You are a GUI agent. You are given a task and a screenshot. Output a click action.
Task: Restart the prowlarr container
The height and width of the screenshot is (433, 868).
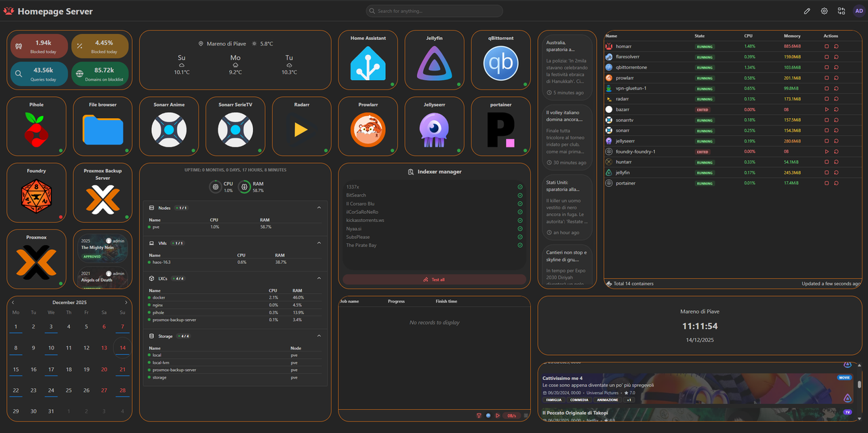(836, 78)
